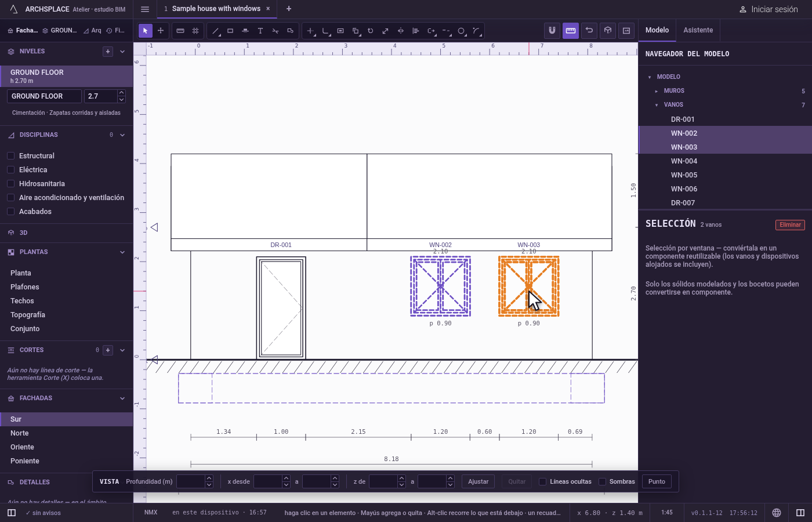
Task: Pick the circle drawing tool
Action: pos(461,31)
